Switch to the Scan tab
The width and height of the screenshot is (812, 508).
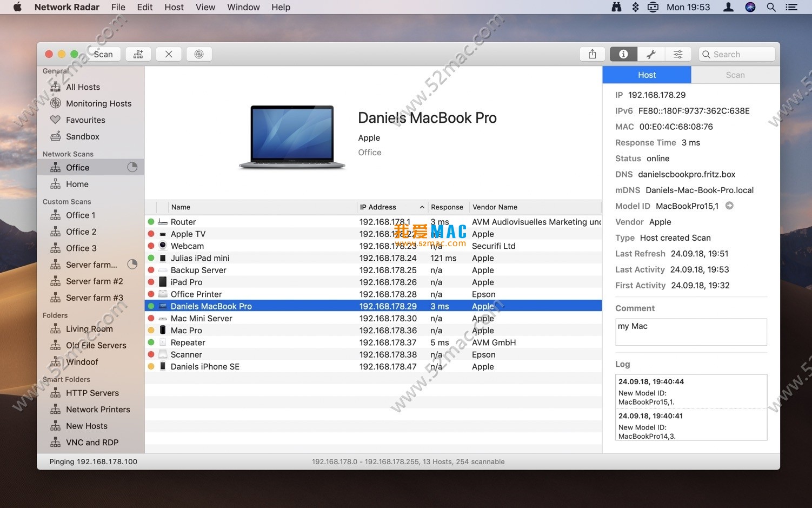[x=735, y=75]
